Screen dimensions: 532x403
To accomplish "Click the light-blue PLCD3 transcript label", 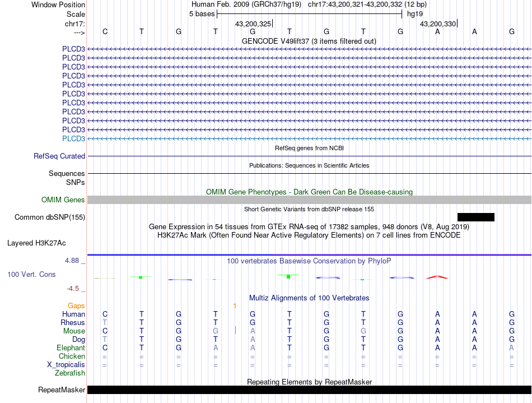I will point(73,138).
